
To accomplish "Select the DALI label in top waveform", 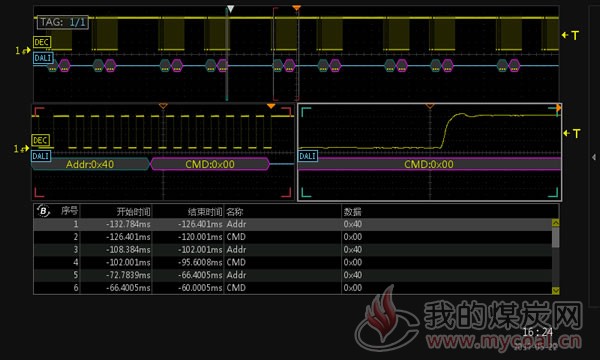I will pyautogui.click(x=43, y=58).
